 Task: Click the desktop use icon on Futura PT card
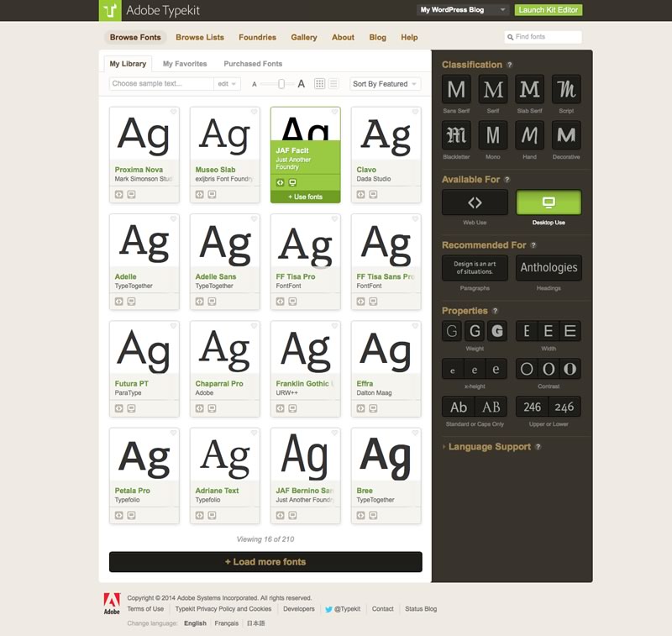tap(131, 408)
